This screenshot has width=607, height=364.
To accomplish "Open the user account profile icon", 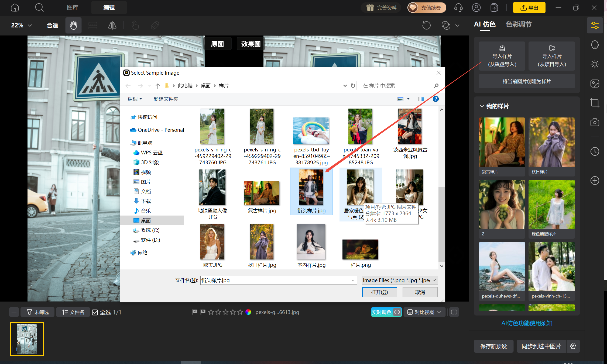I will point(476,8).
